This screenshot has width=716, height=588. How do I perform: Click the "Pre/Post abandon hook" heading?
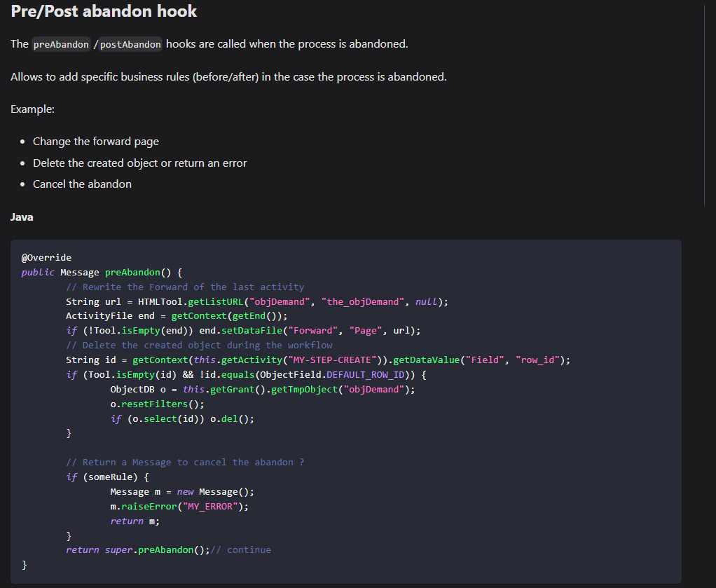[104, 12]
